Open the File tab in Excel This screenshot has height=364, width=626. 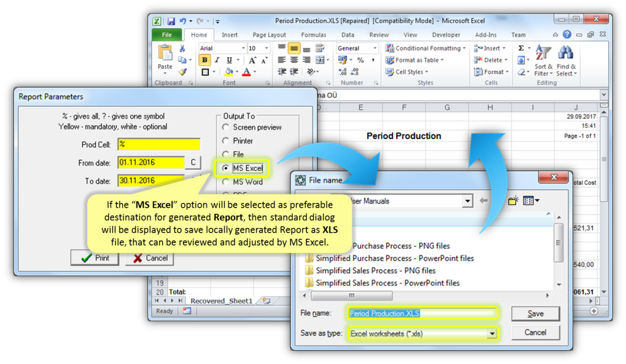click(x=167, y=35)
